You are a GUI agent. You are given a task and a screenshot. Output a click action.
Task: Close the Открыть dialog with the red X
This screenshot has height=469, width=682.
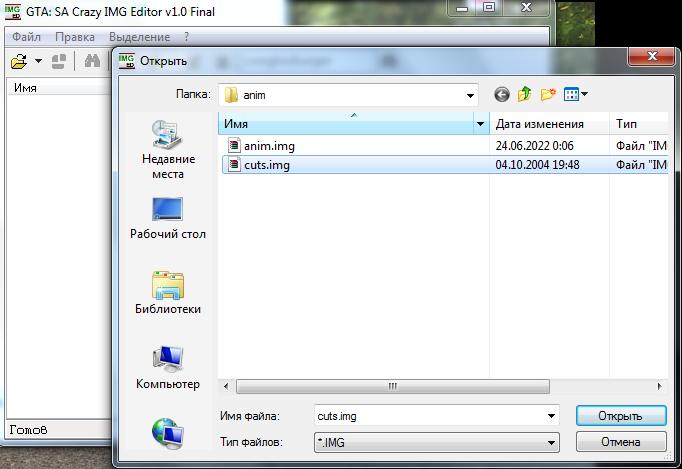[652, 56]
